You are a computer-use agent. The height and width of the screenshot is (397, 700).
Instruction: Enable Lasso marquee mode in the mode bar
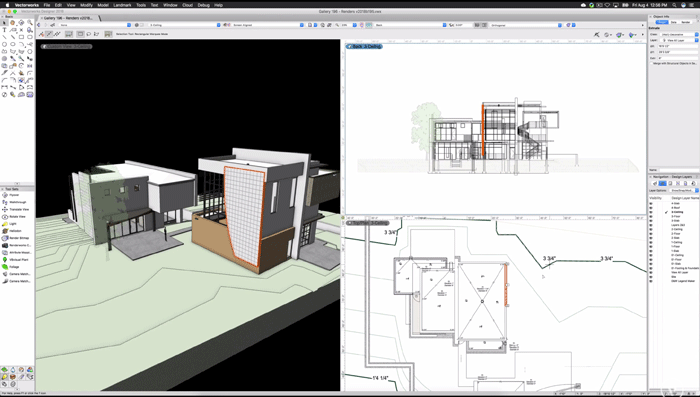[x=88, y=34]
